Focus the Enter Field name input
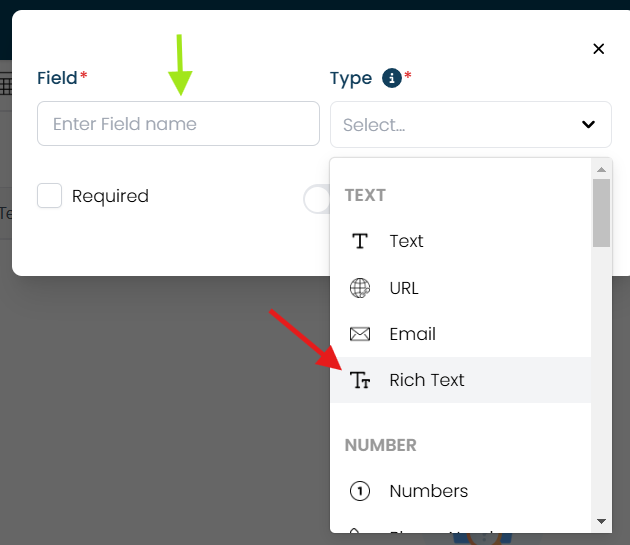The width and height of the screenshot is (630, 545). tap(178, 123)
